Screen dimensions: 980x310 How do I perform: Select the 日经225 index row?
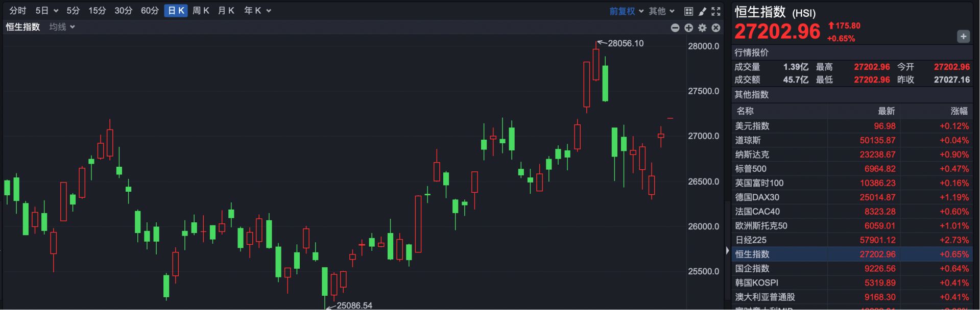[x=852, y=240]
